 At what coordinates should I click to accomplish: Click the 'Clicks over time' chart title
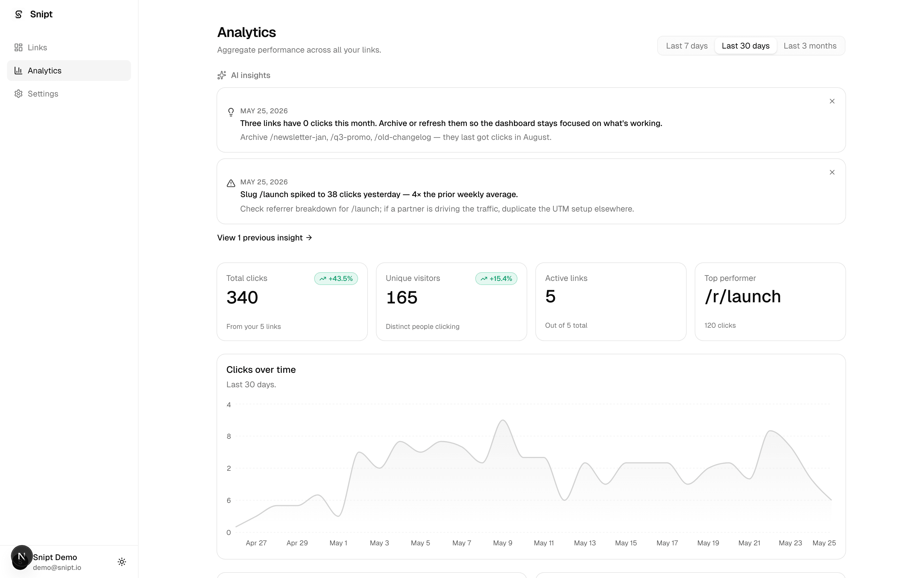[261, 370]
